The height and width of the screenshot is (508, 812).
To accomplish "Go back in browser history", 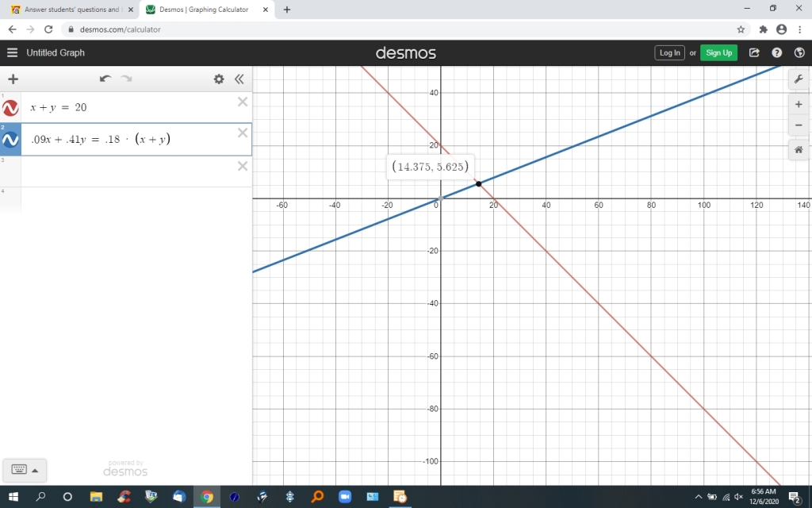I will [x=13, y=29].
